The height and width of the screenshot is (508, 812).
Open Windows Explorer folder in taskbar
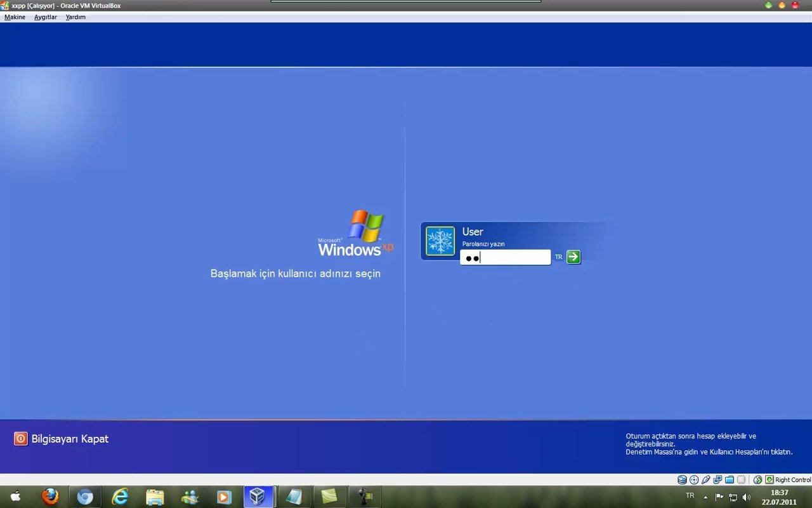coord(155,497)
